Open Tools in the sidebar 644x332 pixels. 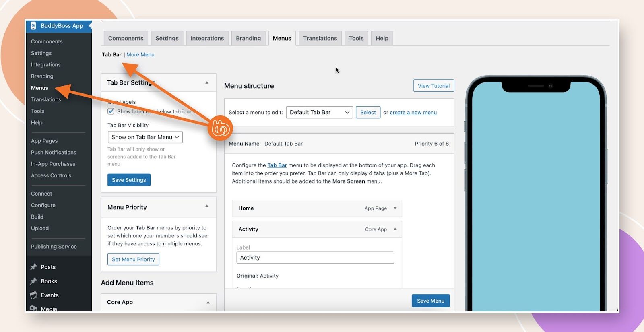[37, 111]
